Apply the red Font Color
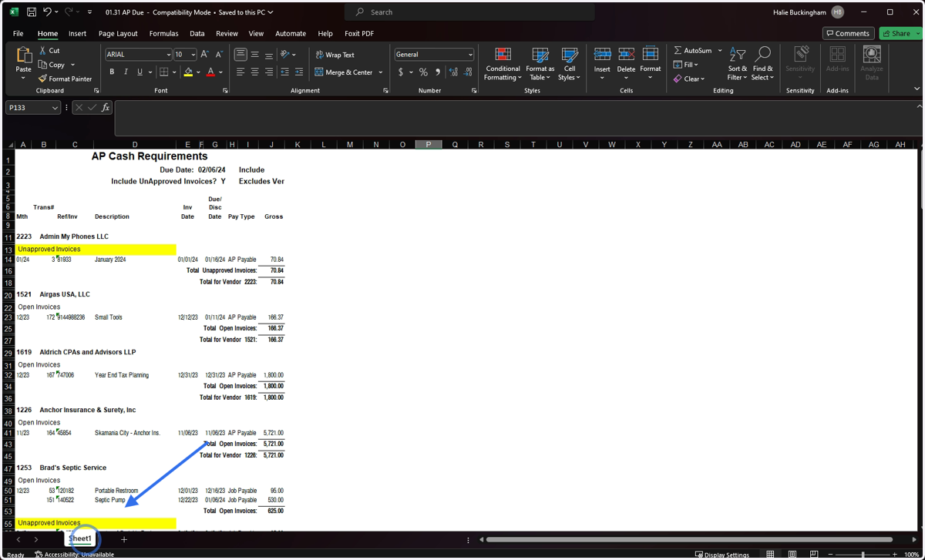The width and height of the screenshot is (925, 560). click(x=210, y=72)
